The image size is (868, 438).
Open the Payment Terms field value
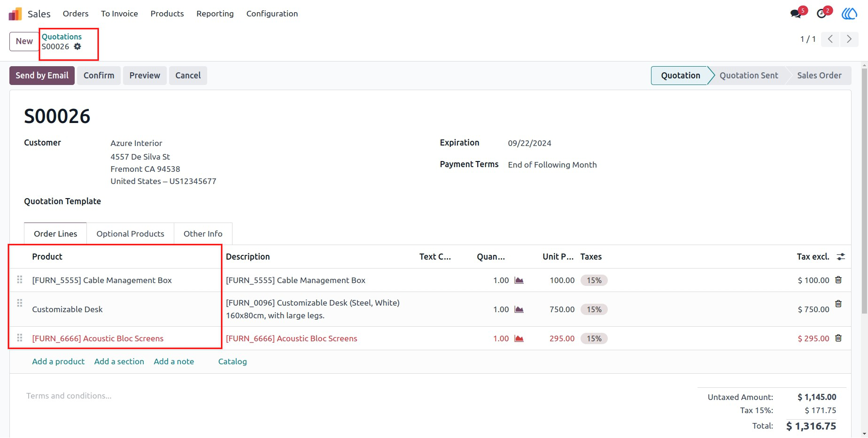tap(552, 165)
